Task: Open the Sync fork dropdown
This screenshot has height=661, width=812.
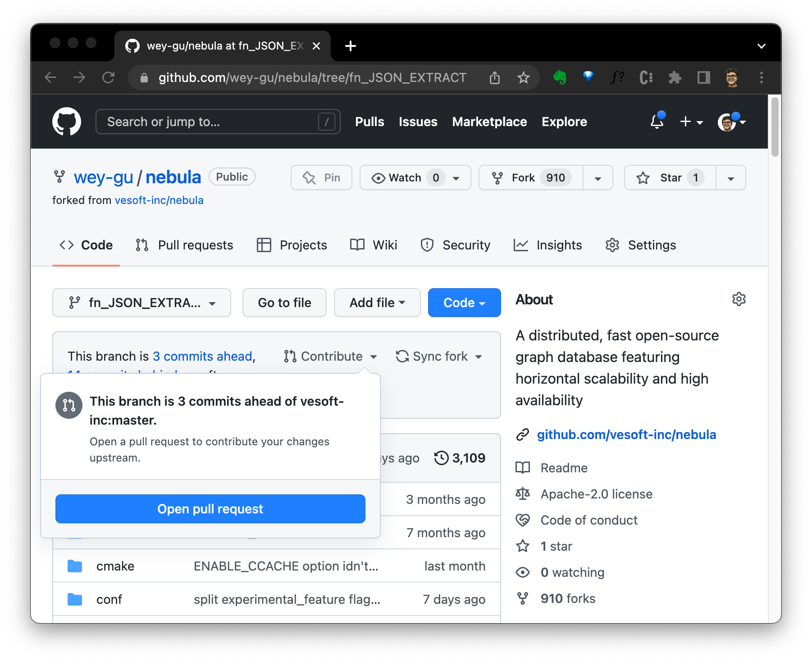Action: 439,356
